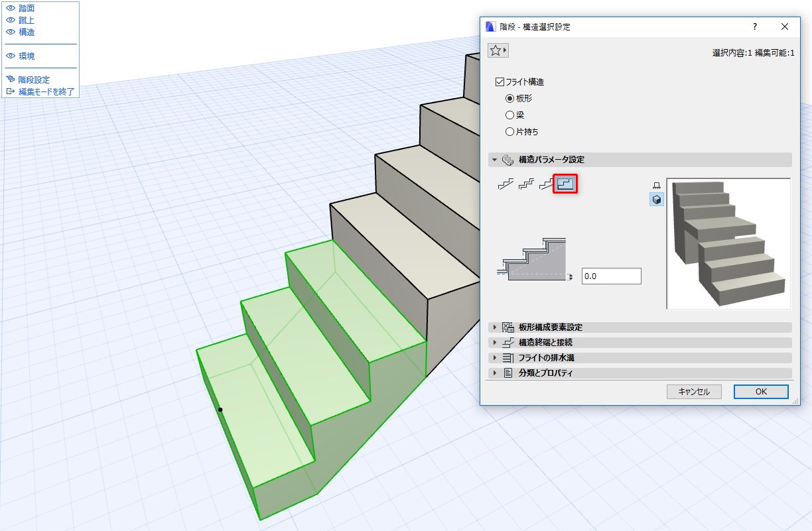The width and height of the screenshot is (812, 531).
Task: Switch preview to 3D cube view
Action: [657, 200]
